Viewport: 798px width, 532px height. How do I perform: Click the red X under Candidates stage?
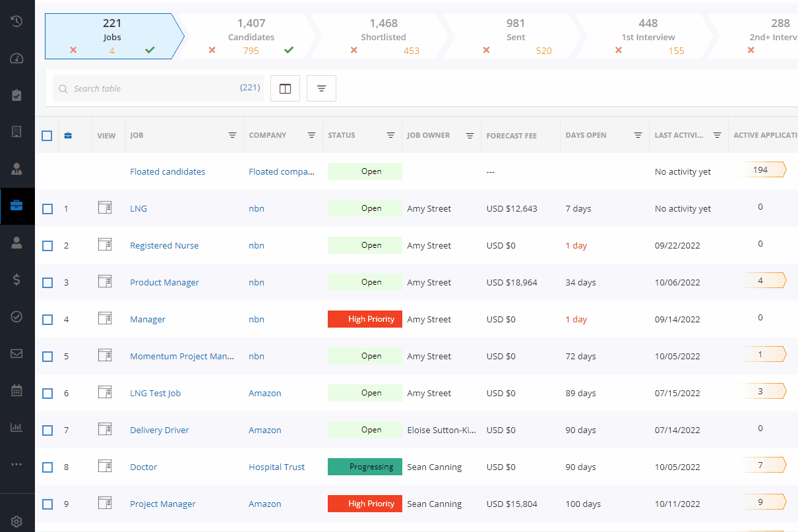coord(212,50)
